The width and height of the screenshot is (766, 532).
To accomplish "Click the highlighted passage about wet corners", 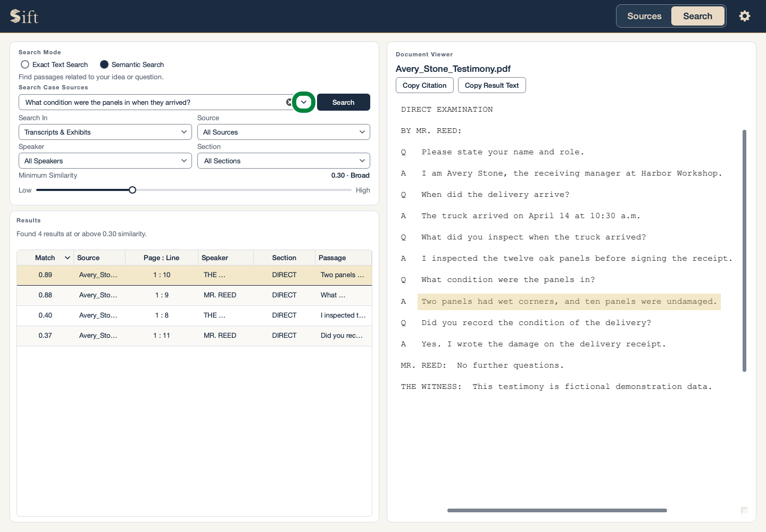I will click(x=569, y=302).
